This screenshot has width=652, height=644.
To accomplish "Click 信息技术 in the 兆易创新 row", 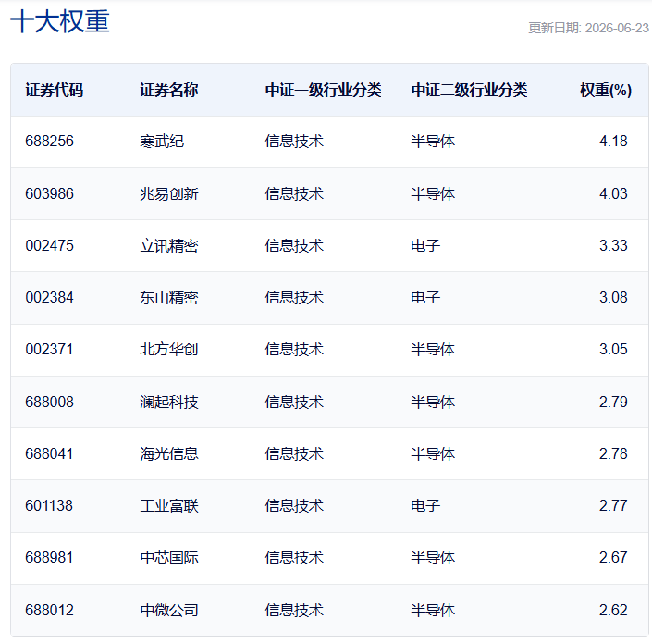I will [x=294, y=194].
